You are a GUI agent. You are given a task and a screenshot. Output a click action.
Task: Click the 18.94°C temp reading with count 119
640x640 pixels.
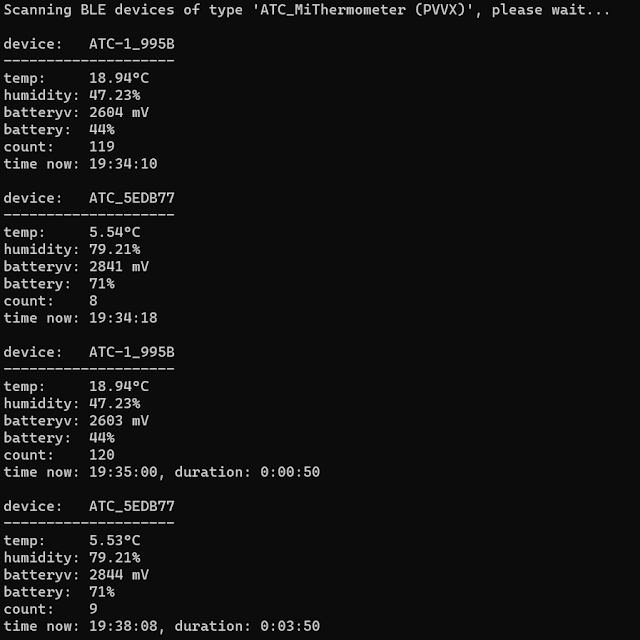tap(119, 78)
